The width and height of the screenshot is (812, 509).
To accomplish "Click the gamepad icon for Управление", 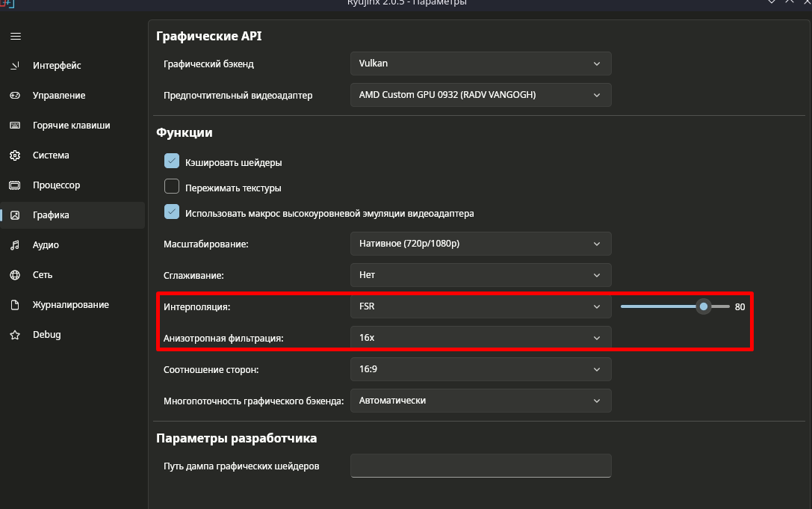I will point(15,96).
